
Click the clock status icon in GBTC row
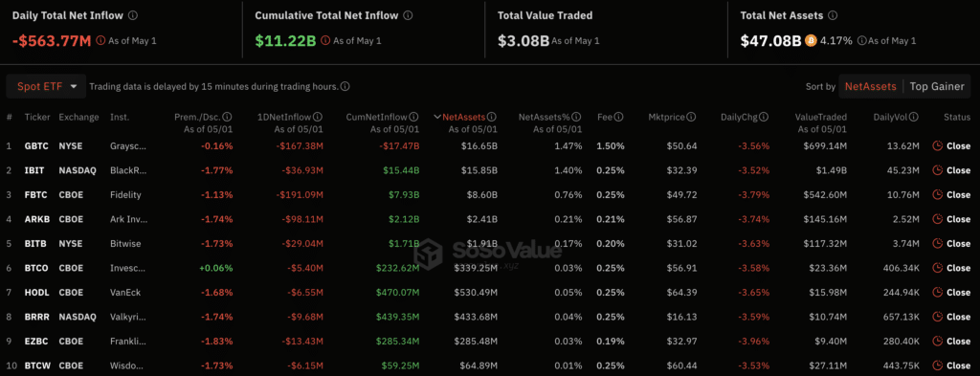click(x=937, y=146)
